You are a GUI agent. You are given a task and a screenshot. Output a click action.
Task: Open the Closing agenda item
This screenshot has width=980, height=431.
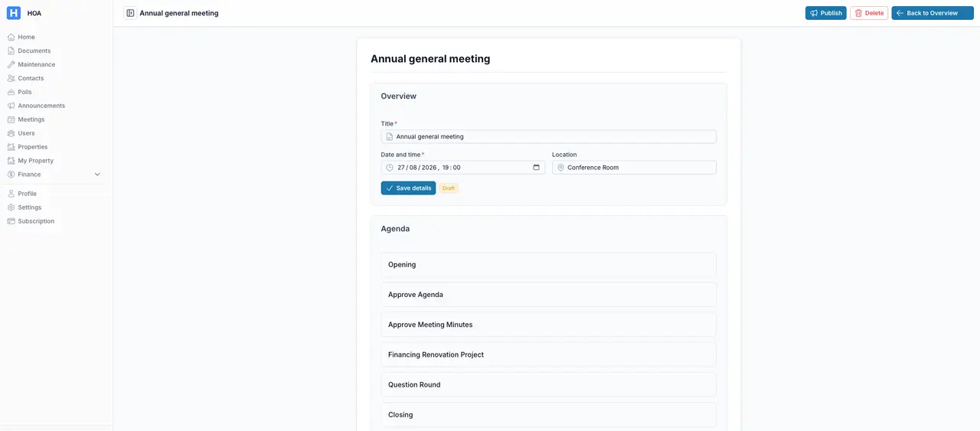click(x=549, y=415)
